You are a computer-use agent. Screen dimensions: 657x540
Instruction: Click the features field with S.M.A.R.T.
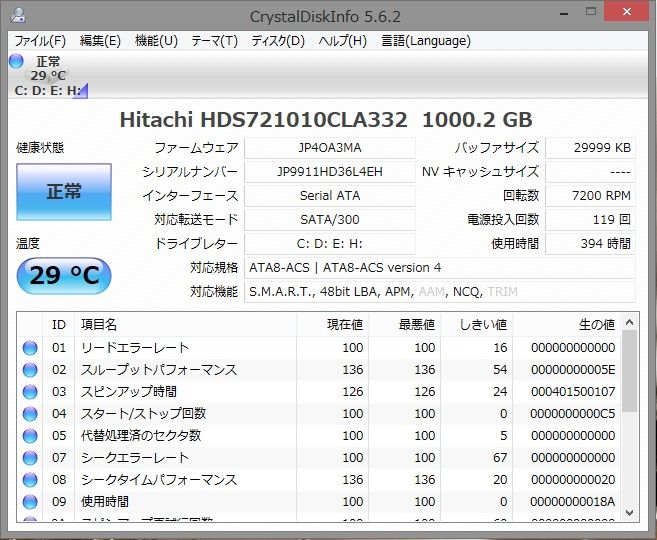tap(440, 292)
